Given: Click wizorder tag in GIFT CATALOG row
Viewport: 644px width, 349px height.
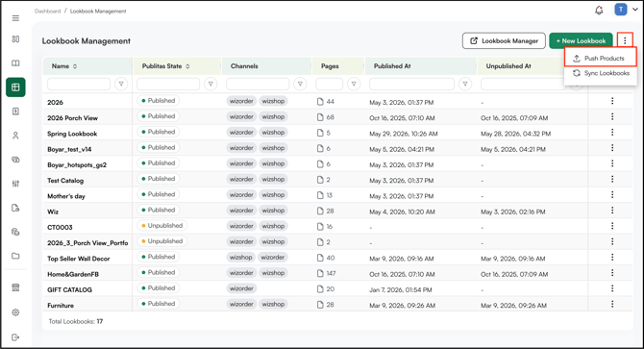Looking at the screenshot, I should pos(241,288).
